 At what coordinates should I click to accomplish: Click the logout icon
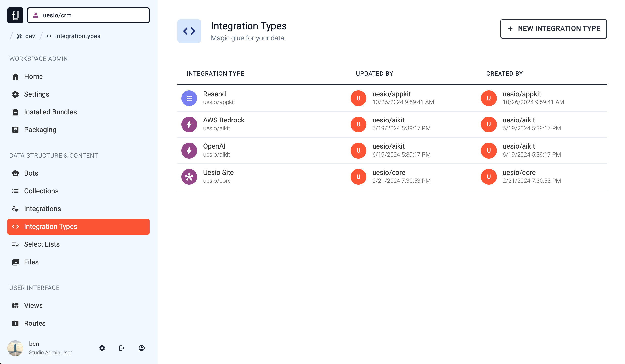pyautogui.click(x=122, y=348)
